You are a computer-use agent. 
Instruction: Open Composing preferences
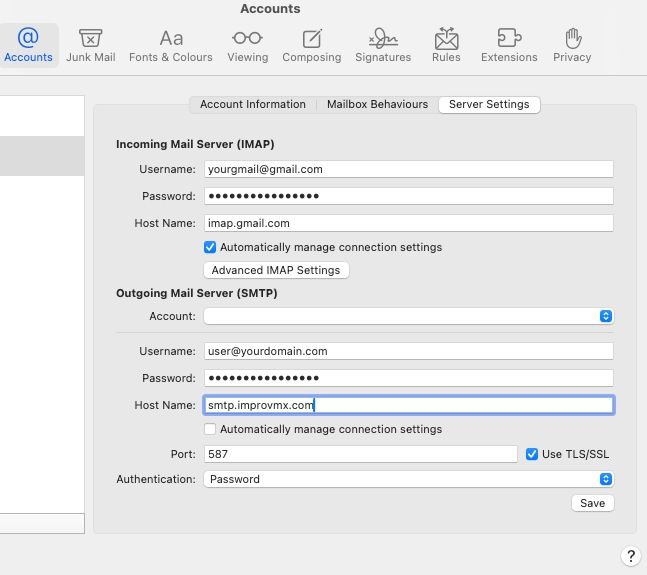(312, 45)
